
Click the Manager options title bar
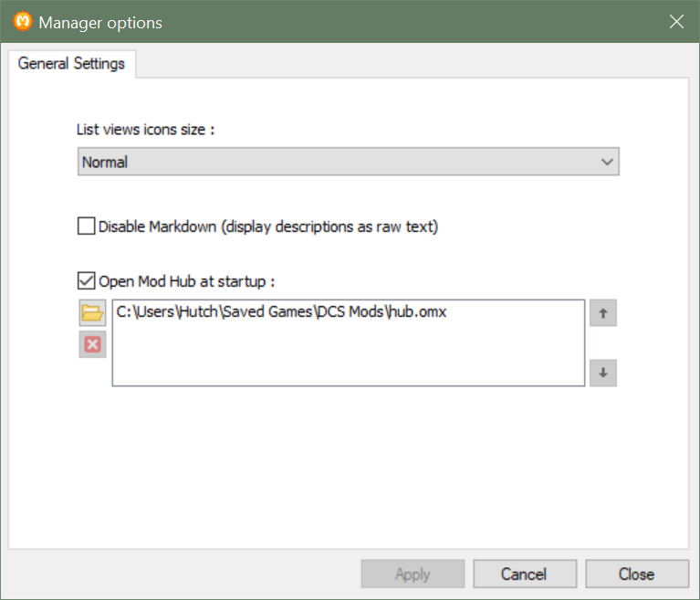tap(349, 21)
